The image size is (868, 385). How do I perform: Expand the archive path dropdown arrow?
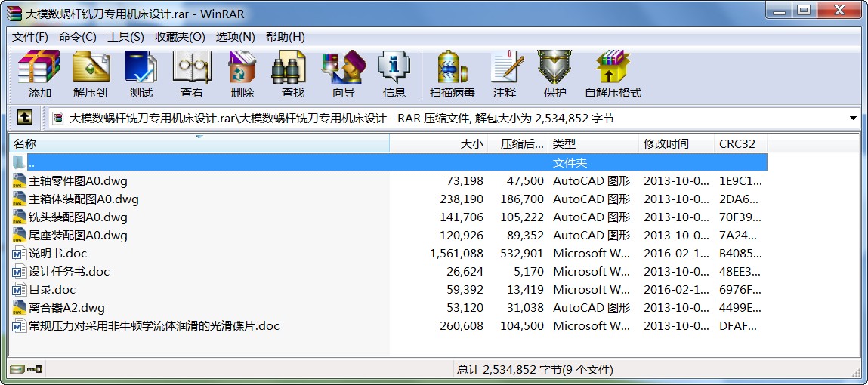[x=853, y=119]
